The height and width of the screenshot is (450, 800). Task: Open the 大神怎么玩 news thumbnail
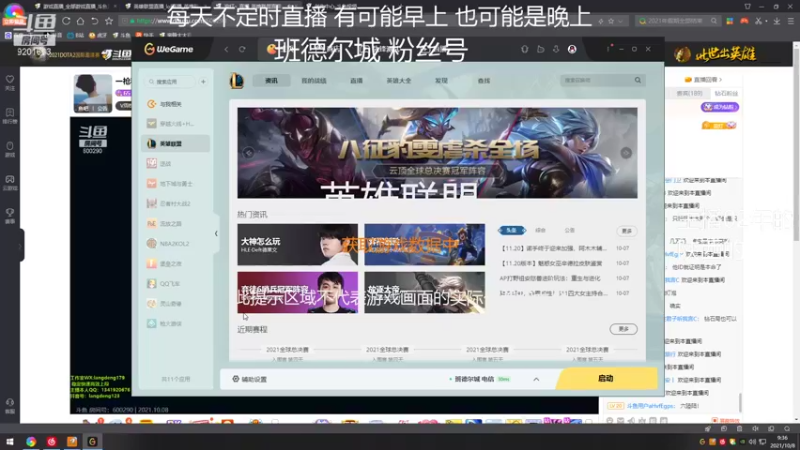point(297,244)
